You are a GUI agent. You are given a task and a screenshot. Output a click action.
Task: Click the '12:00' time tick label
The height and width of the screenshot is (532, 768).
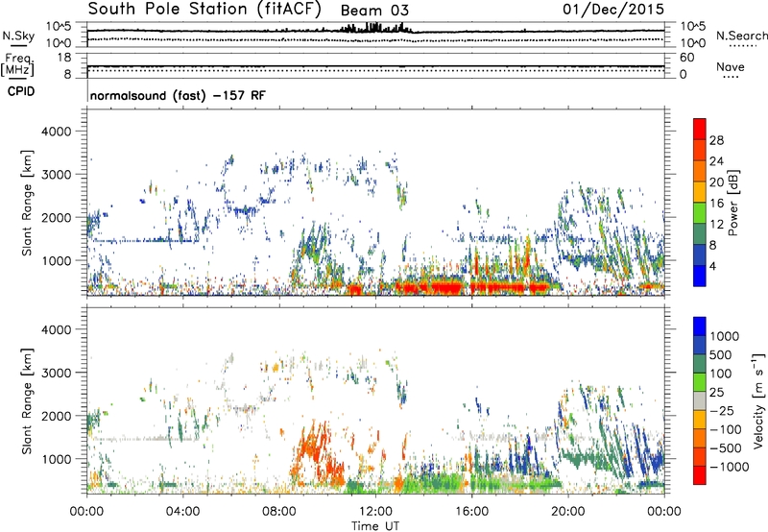pos(375,512)
